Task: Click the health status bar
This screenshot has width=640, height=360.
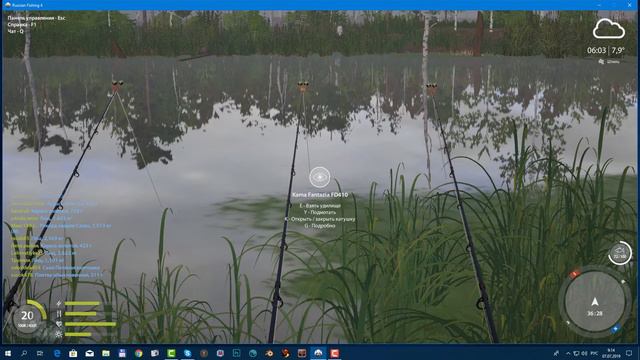Action: click(90, 324)
